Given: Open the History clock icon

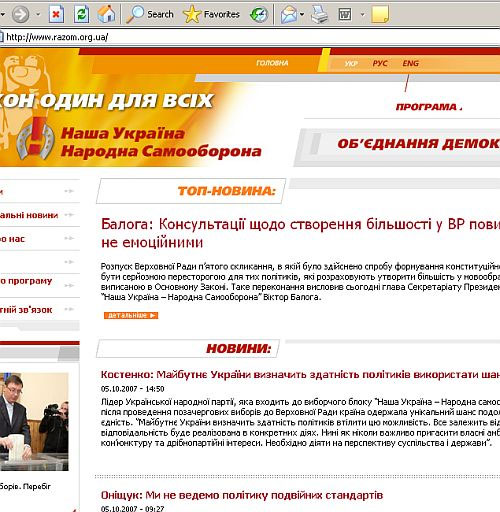Looking at the screenshot, I should [x=259, y=14].
